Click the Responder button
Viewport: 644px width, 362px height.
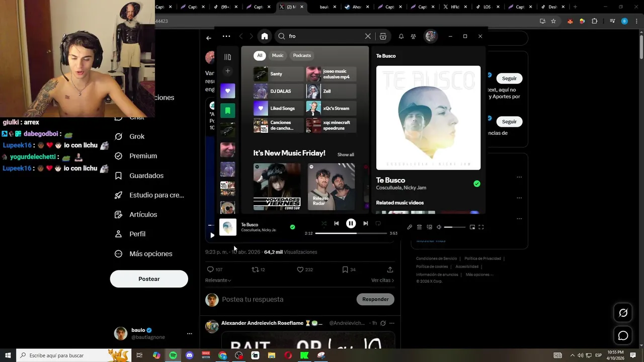coord(375,299)
